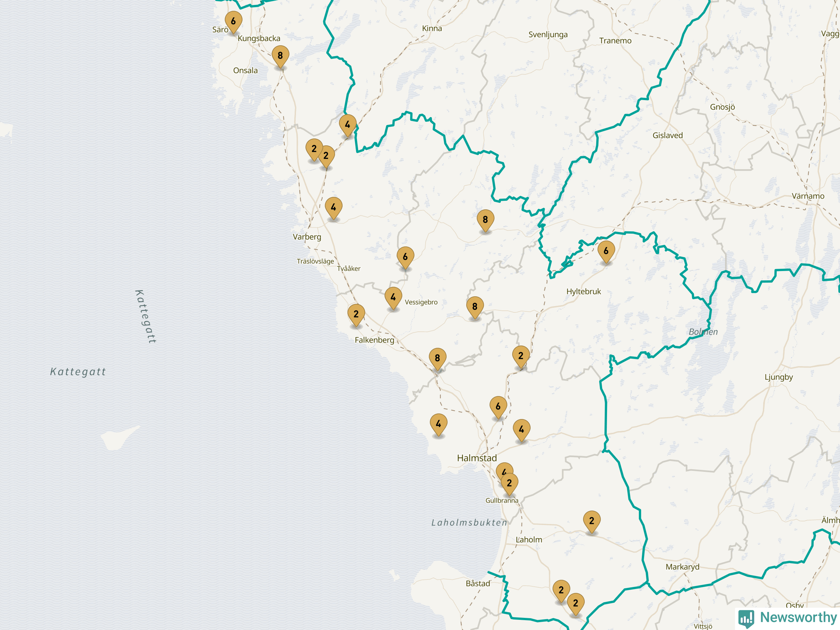
Task: Click the 4 marker northeast of Halmstad
Action: point(521,430)
